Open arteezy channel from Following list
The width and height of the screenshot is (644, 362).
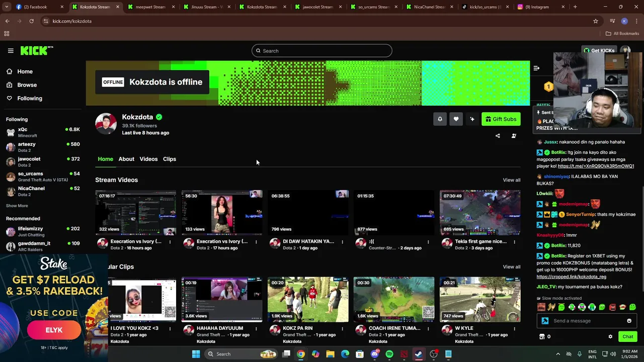[43, 147]
